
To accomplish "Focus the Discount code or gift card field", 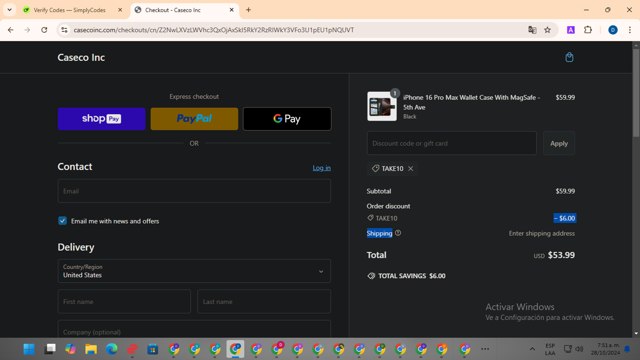I will tap(452, 143).
